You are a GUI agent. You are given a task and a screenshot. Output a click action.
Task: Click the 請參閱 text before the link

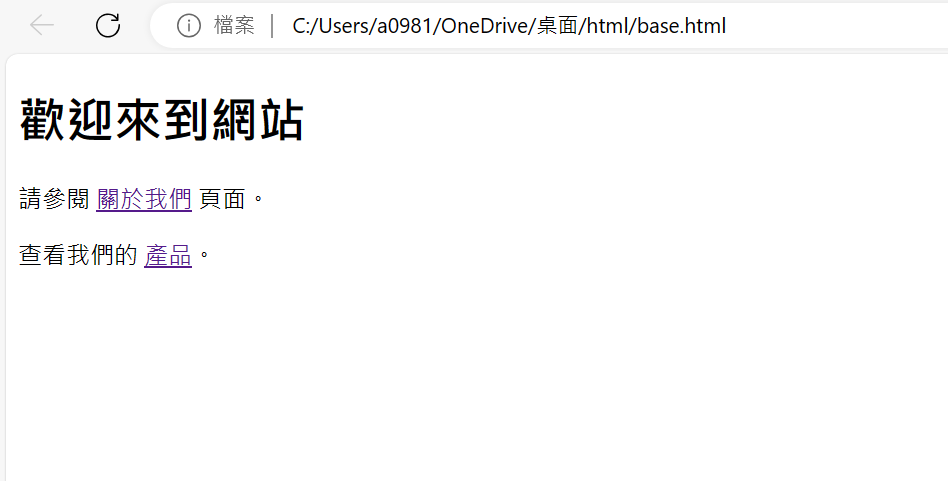point(54,199)
